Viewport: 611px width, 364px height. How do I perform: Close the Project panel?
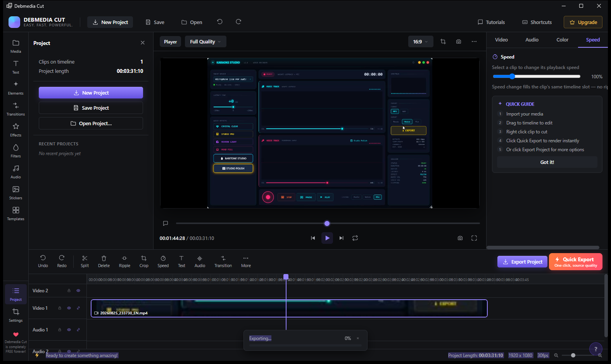pos(143,43)
